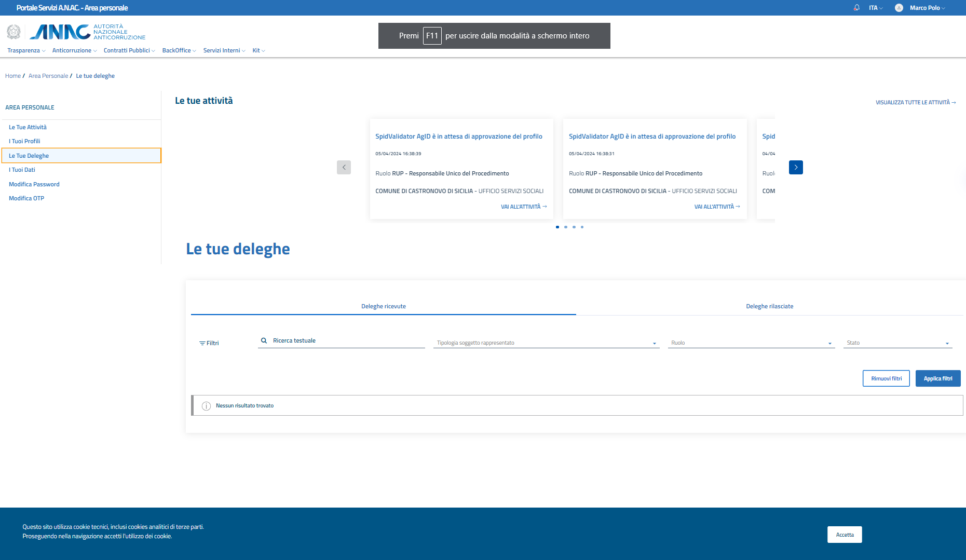The image size is (966, 560).
Task: Click the Filtri filter icon
Action: [x=202, y=343]
